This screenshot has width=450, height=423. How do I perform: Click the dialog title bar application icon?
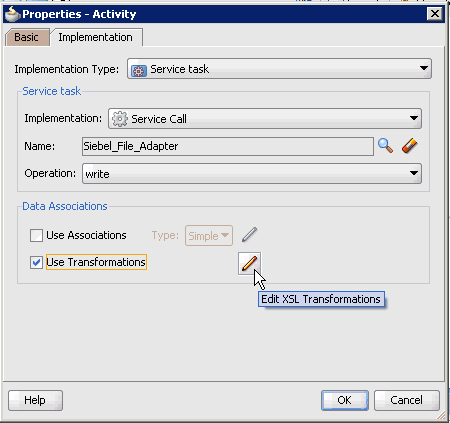pos(13,14)
